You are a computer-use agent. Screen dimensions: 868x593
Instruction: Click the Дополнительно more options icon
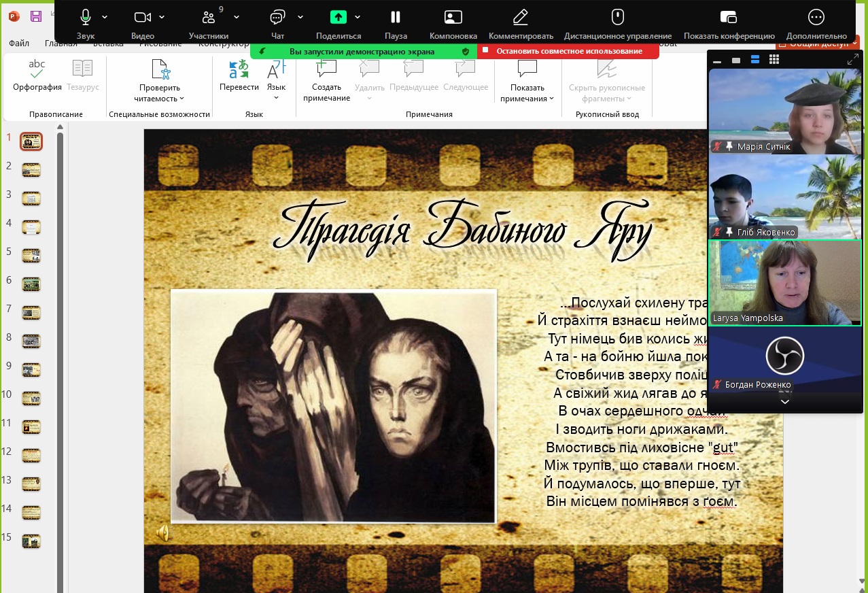816,18
